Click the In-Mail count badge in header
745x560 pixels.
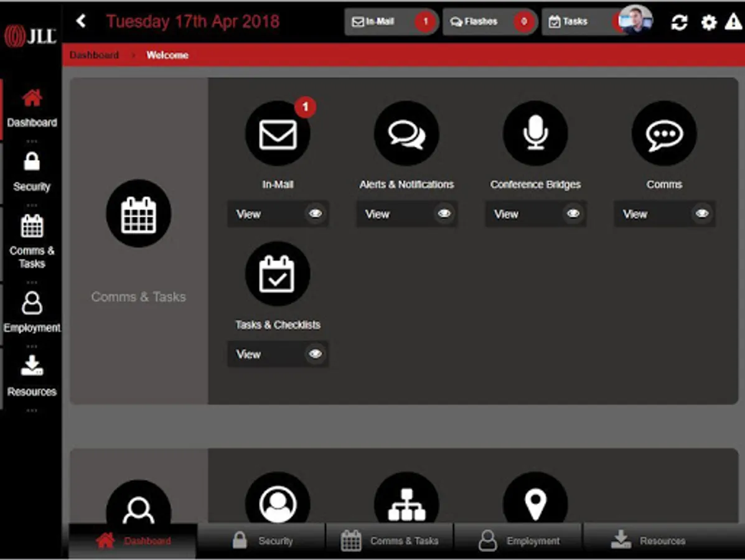tap(425, 21)
